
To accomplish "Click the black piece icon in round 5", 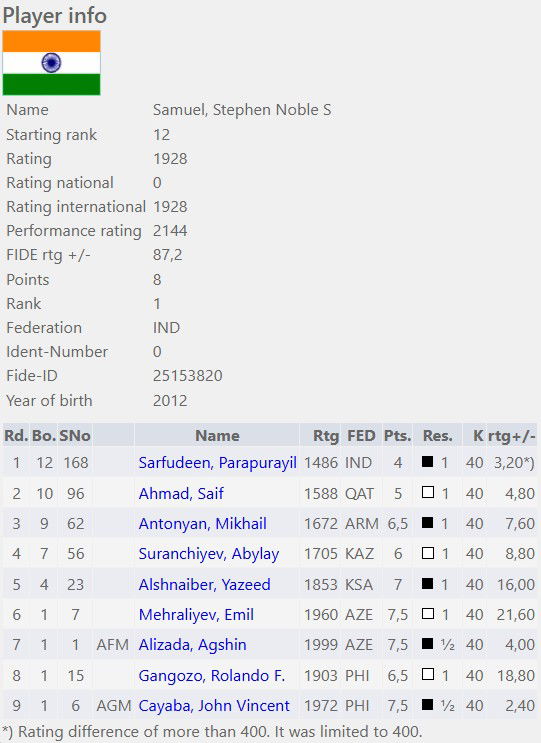I will (428, 583).
